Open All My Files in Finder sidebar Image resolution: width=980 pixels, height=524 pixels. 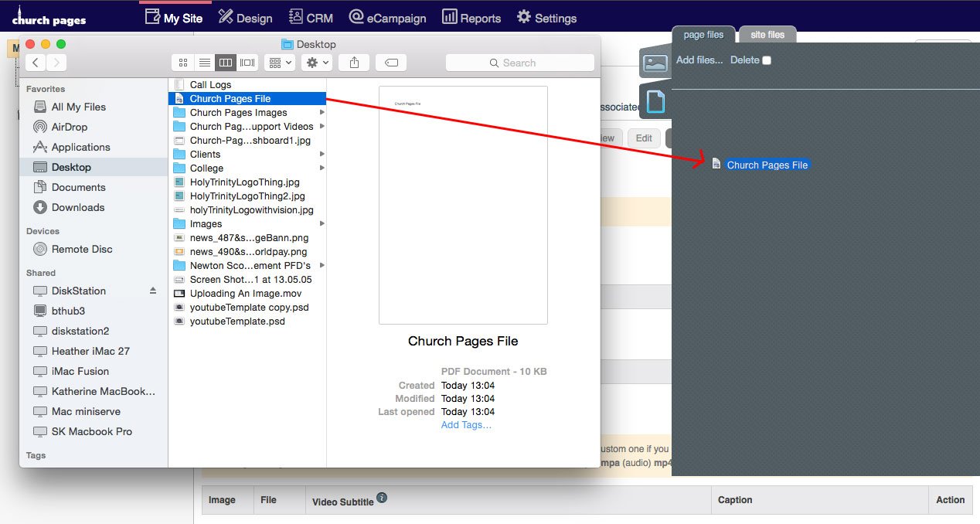point(78,107)
